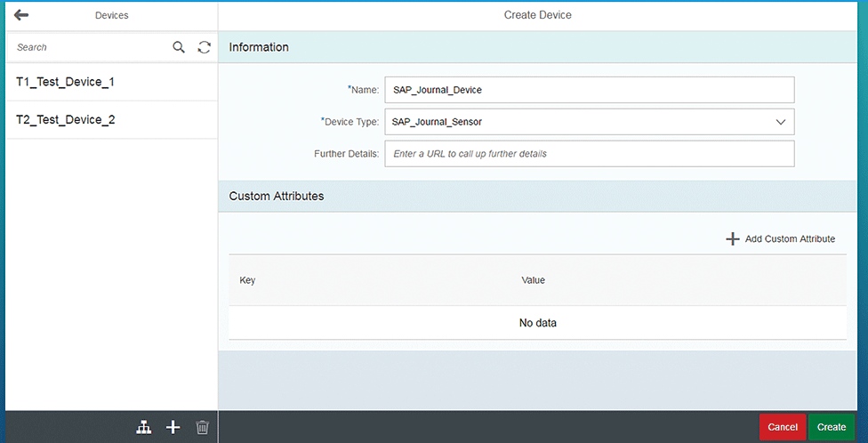Open the hierarchy view icon in footer
This screenshot has width=868, height=443.
pyautogui.click(x=143, y=428)
